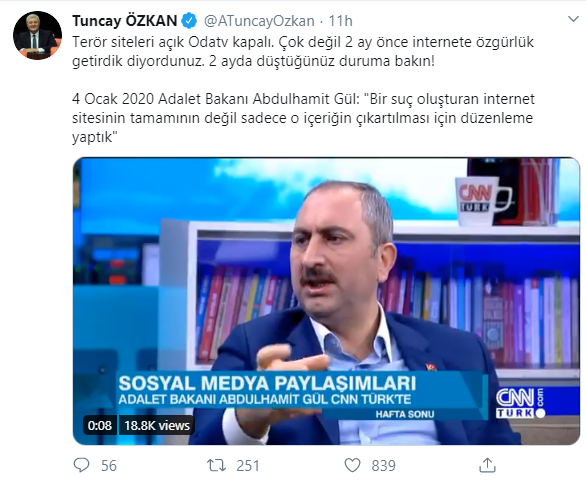
Task: Click the blue verified badge
Action: point(189,21)
